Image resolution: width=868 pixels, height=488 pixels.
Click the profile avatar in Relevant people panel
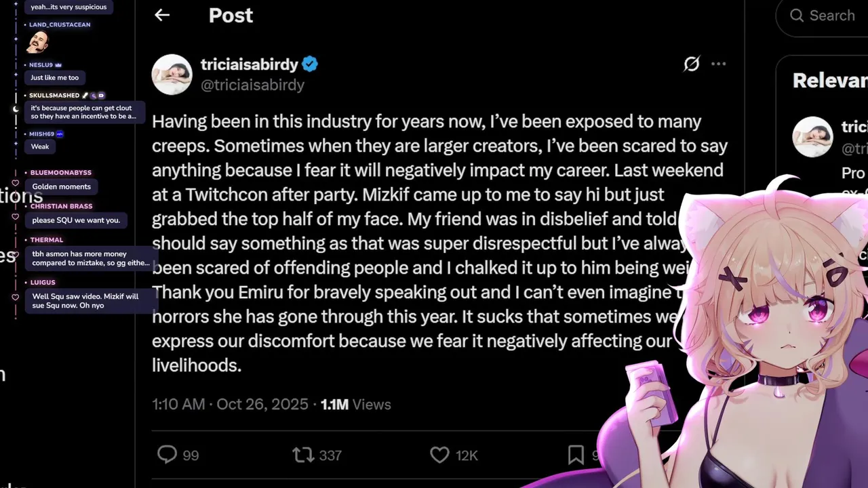click(812, 137)
